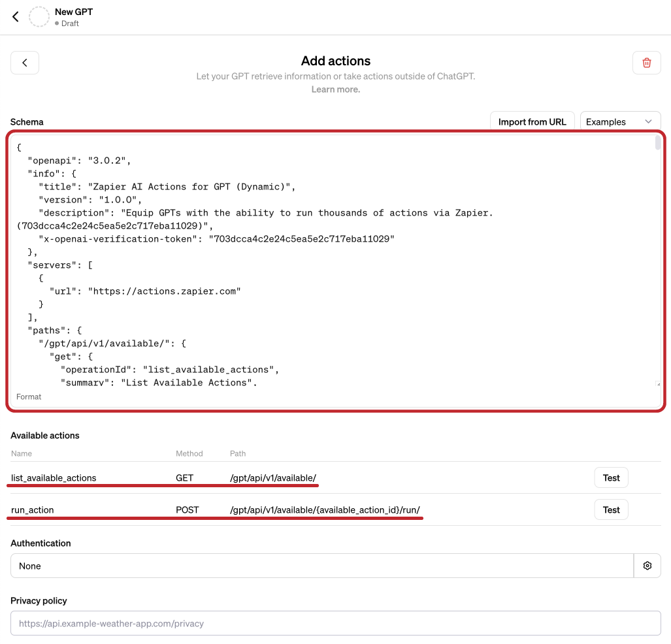Click the Path column header
This screenshot has width=671, height=644.
point(238,453)
